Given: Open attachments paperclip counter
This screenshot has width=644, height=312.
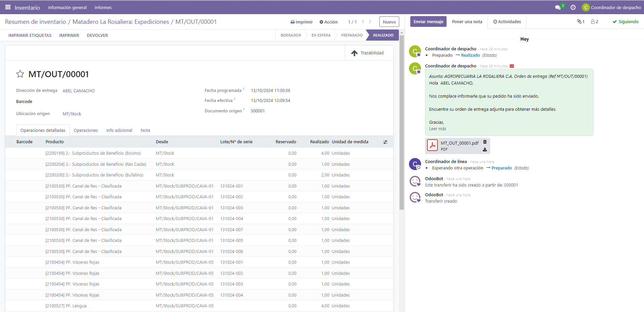Looking at the screenshot, I should pyautogui.click(x=581, y=21).
